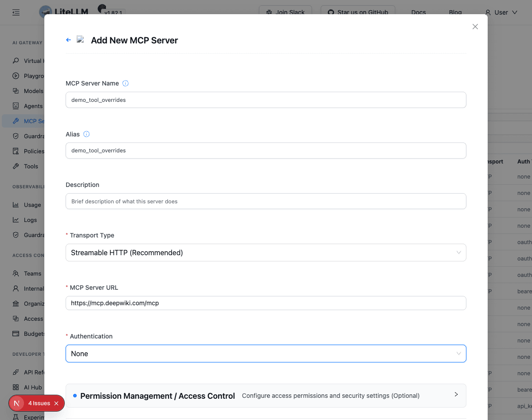Click the MCP Server URL field

point(266,303)
